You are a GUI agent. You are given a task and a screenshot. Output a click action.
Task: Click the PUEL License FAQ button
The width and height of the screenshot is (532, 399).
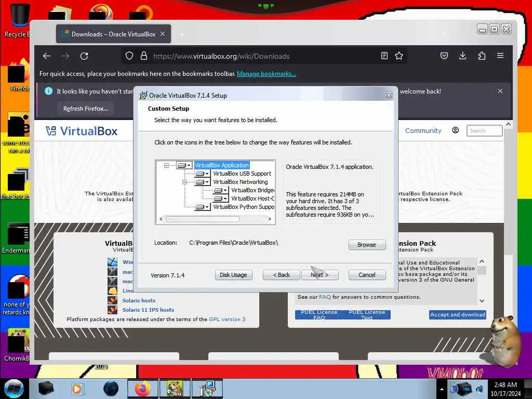pyautogui.click(x=319, y=315)
